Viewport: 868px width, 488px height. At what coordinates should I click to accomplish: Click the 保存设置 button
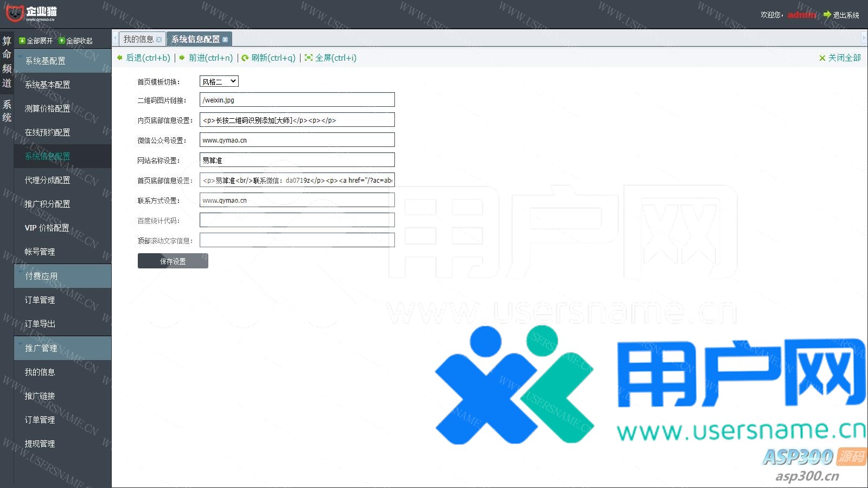pos(173,261)
